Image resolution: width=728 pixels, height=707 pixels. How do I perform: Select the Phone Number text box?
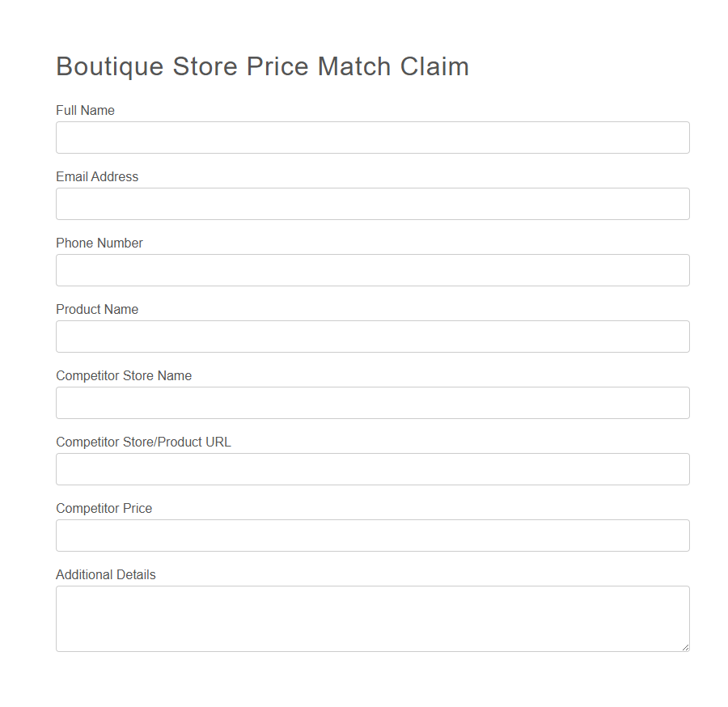pos(372,270)
